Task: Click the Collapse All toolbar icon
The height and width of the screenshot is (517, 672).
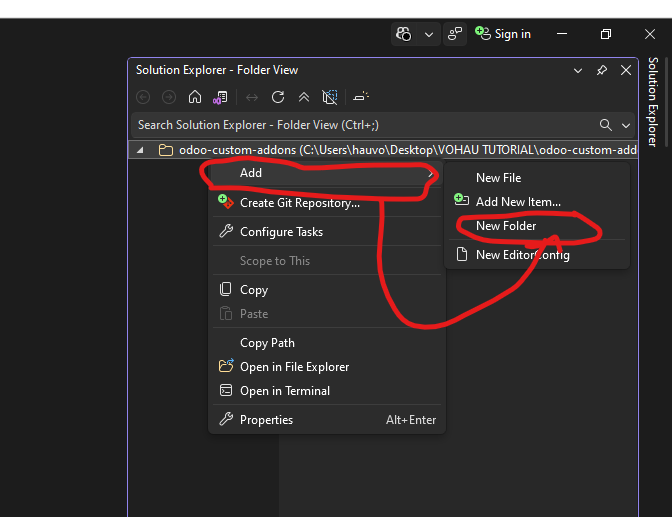Action: pyautogui.click(x=304, y=97)
